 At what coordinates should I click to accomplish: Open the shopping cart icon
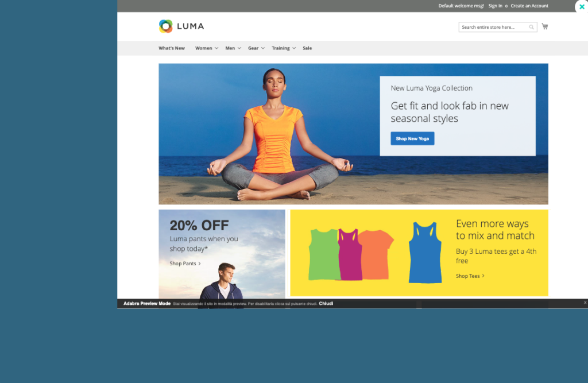point(545,26)
